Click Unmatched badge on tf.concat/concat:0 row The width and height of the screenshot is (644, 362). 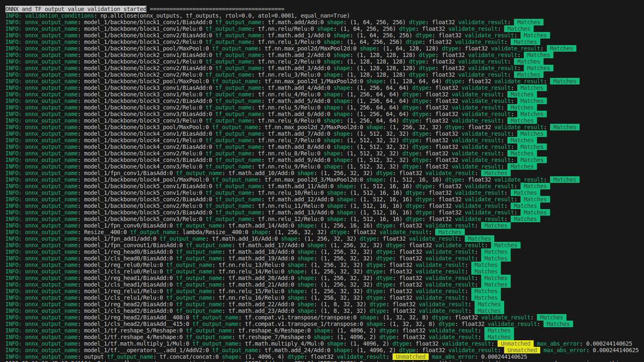click(410, 356)
